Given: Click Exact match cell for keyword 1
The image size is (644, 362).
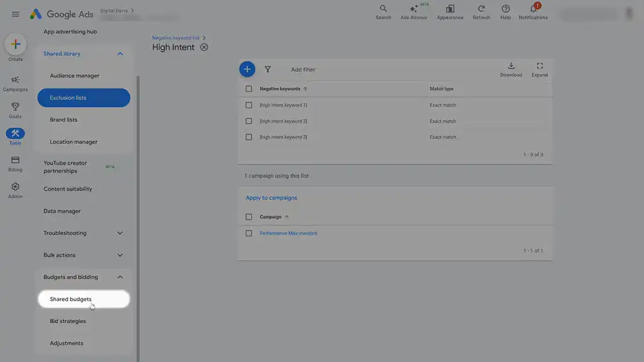Looking at the screenshot, I should [443, 105].
